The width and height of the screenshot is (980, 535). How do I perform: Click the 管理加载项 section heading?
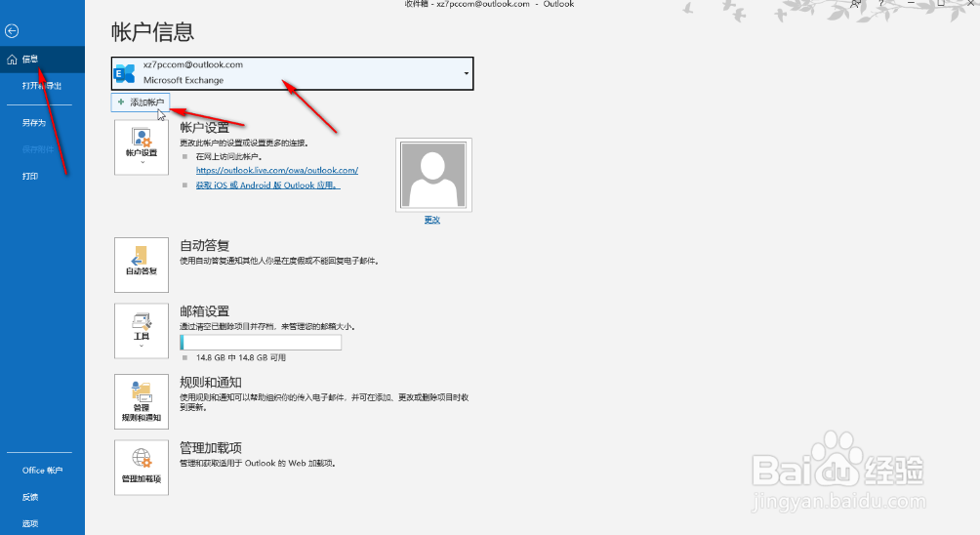[x=211, y=448]
